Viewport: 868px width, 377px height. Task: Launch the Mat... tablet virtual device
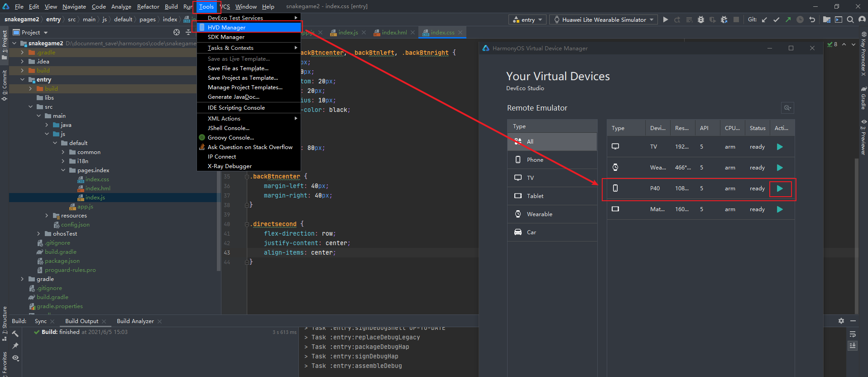(x=780, y=209)
